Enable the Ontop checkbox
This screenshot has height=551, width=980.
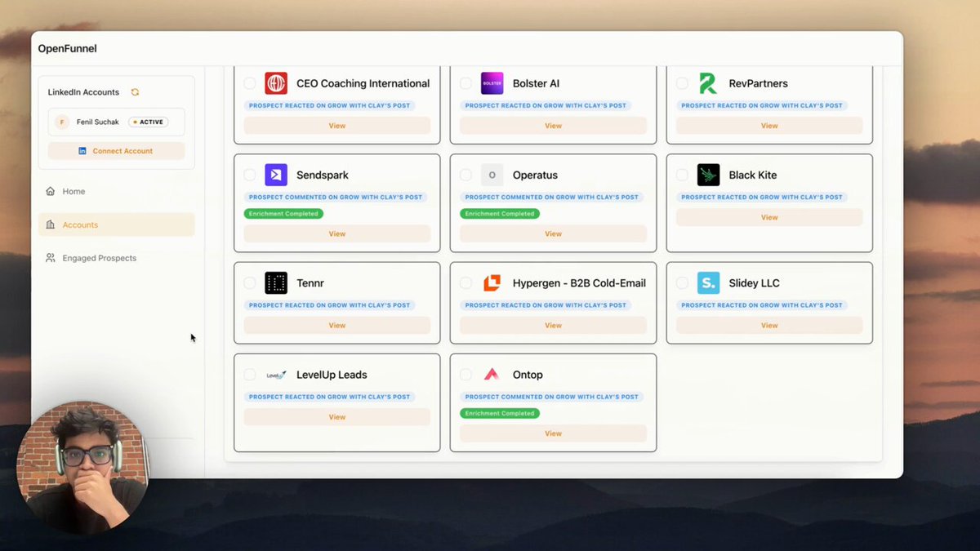point(465,375)
